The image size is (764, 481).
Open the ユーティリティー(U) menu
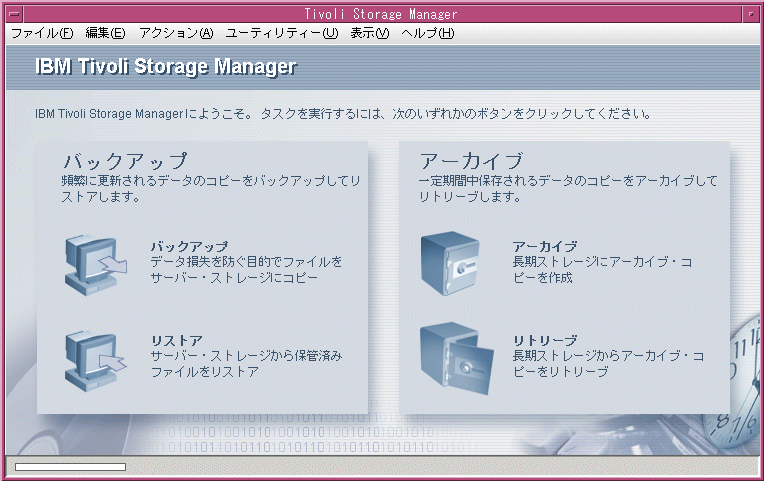pos(281,33)
